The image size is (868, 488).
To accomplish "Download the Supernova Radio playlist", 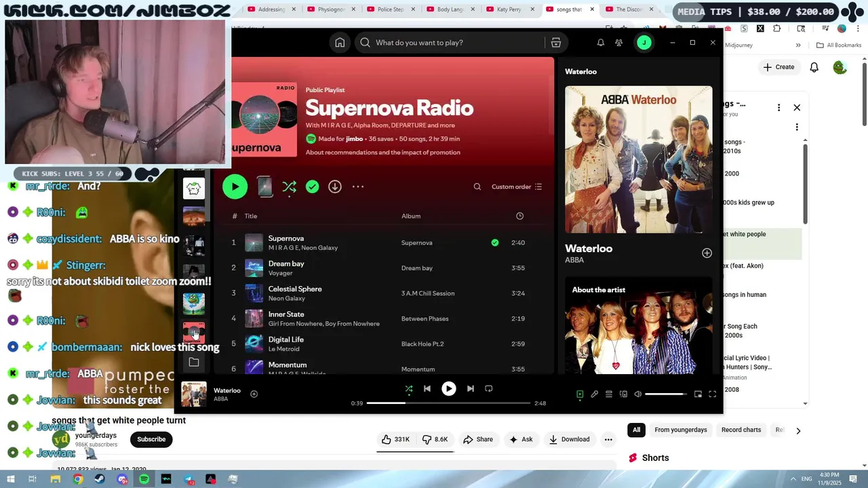I will tap(335, 186).
